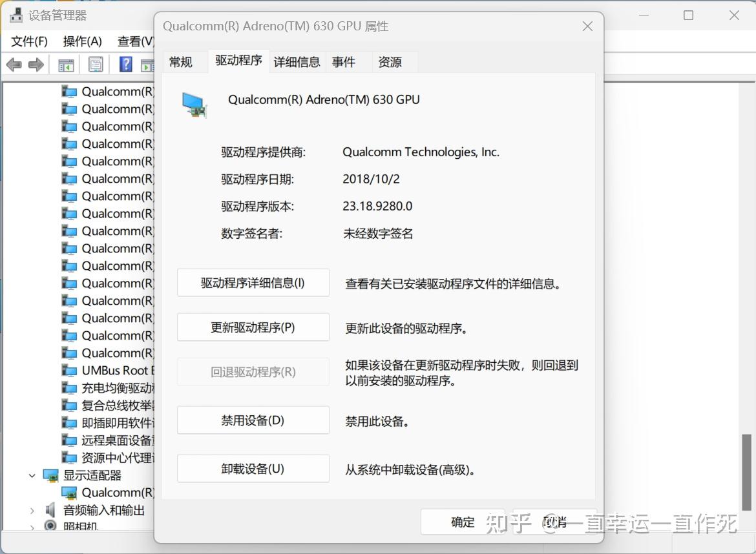Image resolution: width=756 pixels, height=554 pixels.
Task: Maximize the Device Manager window
Action: coord(689,15)
